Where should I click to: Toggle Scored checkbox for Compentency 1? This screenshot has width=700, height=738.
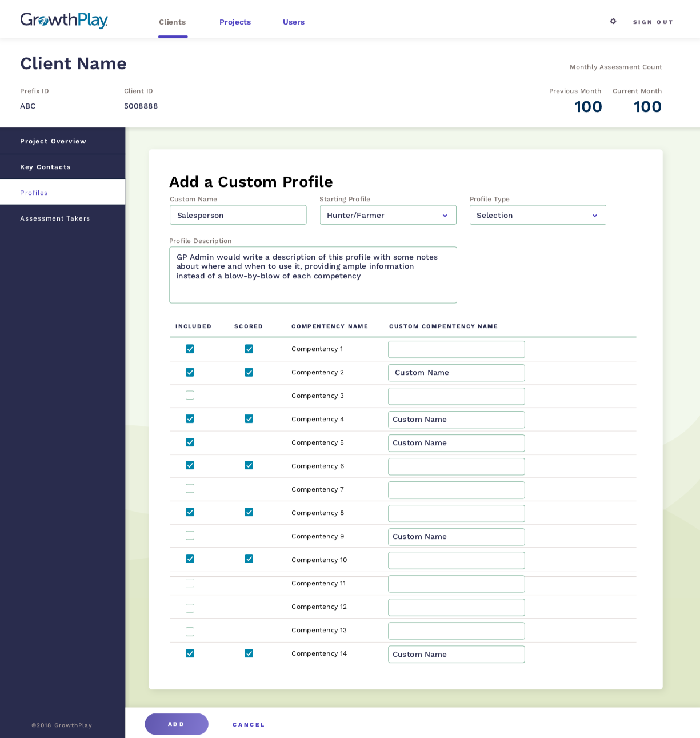249,349
